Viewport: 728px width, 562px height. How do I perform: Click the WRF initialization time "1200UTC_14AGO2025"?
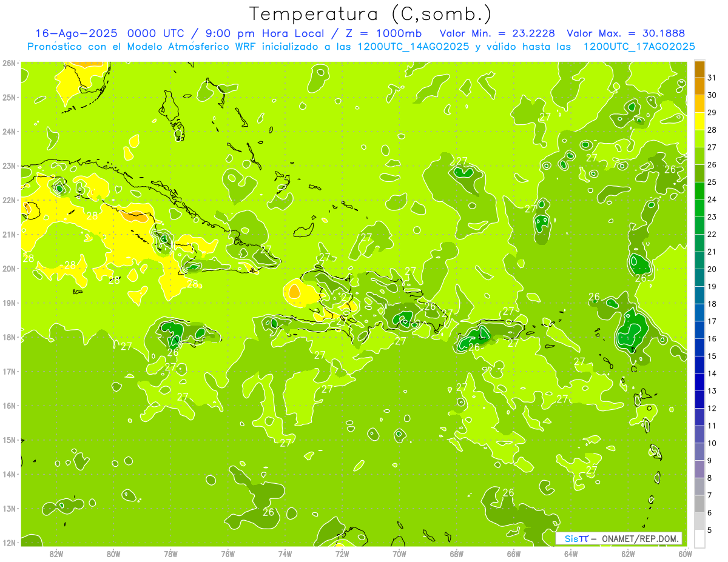[413, 47]
